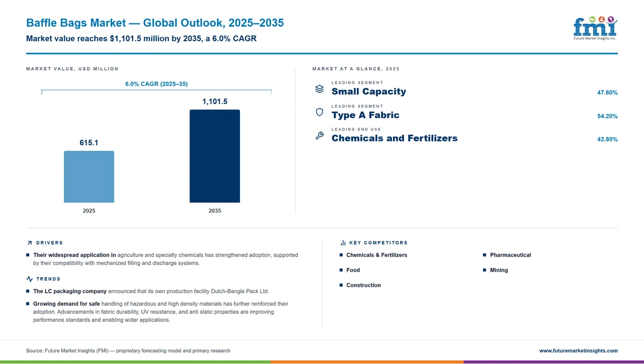Click the stacked layers icon beside Small Capacity

(x=319, y=88)
